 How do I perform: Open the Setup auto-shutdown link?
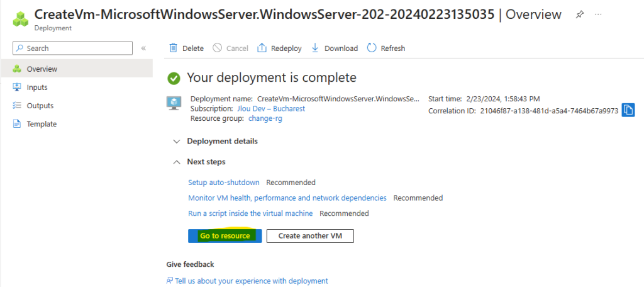tap(224, 182)
